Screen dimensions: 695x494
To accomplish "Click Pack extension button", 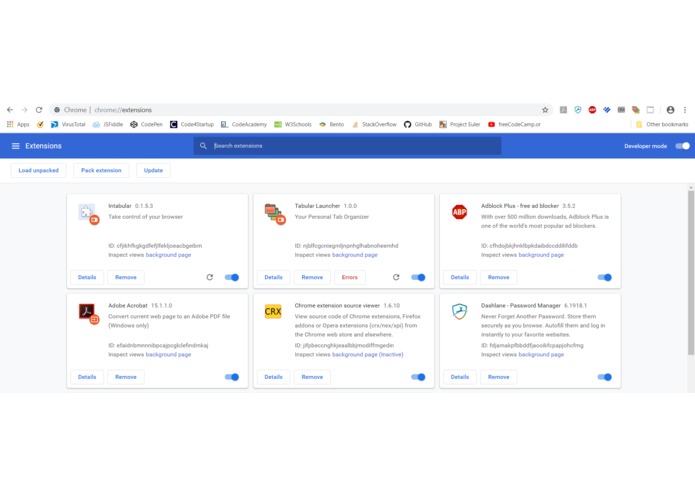I will pos(101,171).
